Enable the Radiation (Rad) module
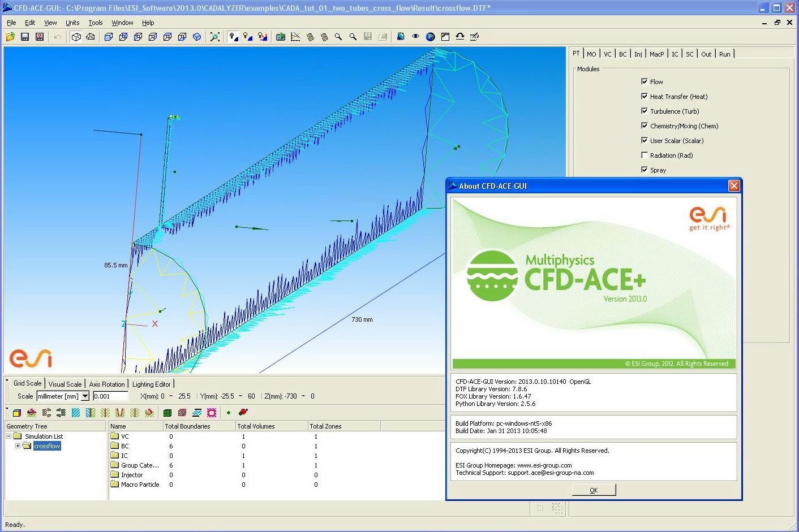The height and width of the screenshot is (532, 799). coord(644,155)
